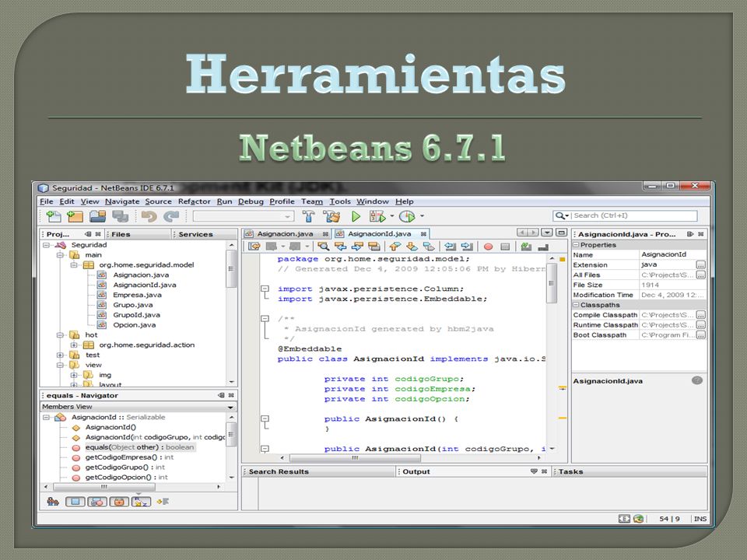Open the Refactor menu
Image resolution: width=747 pixels, height=560 pixels.
click(x=194, y=201)
